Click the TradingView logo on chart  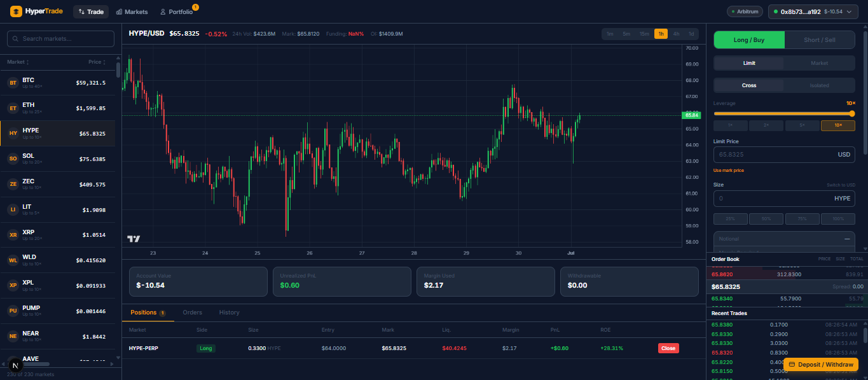point(134,239)
